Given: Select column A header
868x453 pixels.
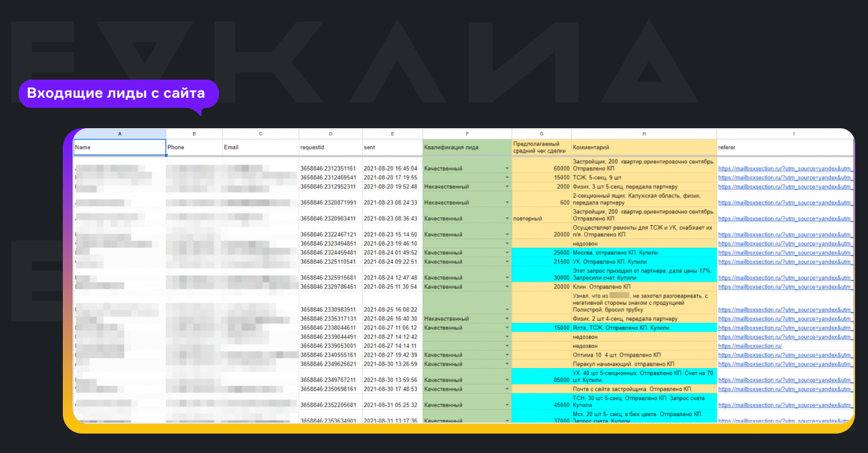Looking at the screenshot, I should click(119, 134).
